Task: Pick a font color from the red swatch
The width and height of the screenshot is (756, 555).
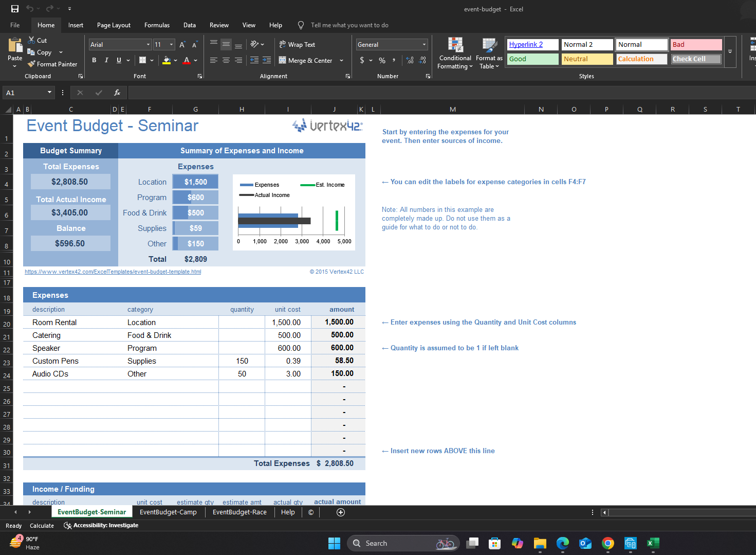Action: (x=187, y=60)
